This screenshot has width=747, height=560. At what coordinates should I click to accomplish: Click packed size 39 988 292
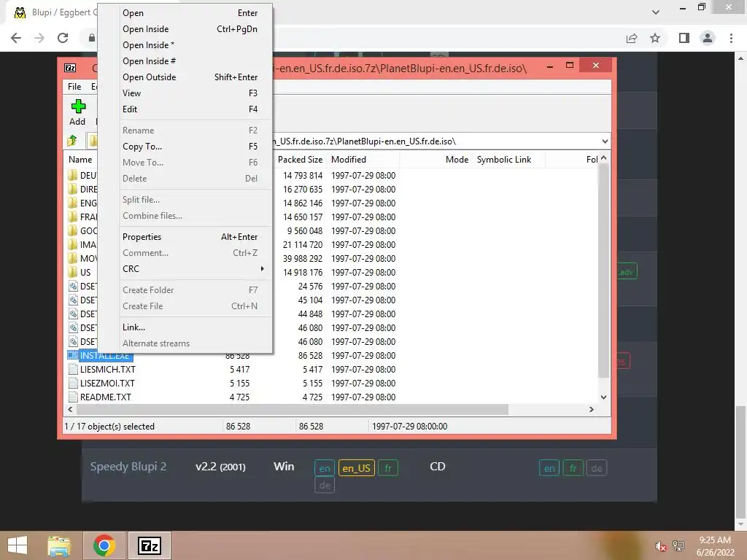click(x=303, y=259)
